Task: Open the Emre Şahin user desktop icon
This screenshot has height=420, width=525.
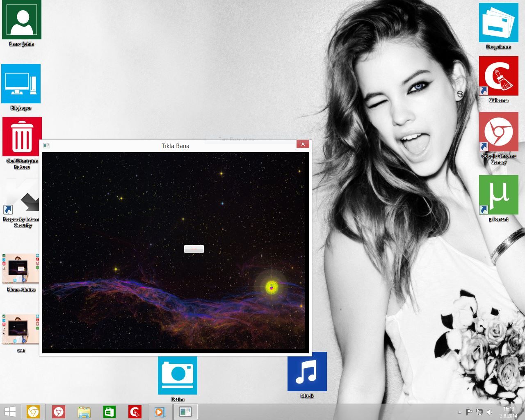Action: click(22, 20)
